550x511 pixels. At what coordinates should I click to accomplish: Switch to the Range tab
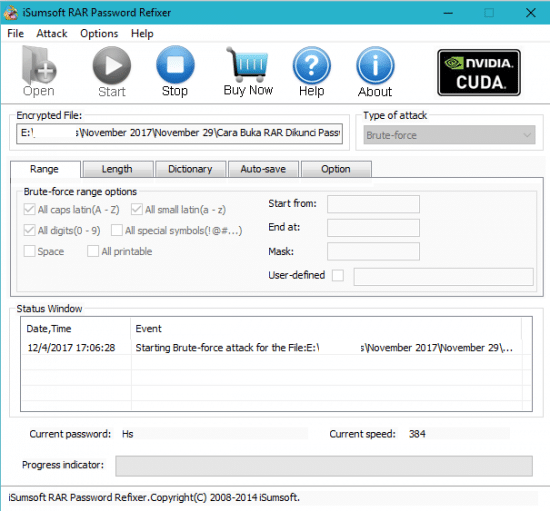coord(45,169)
